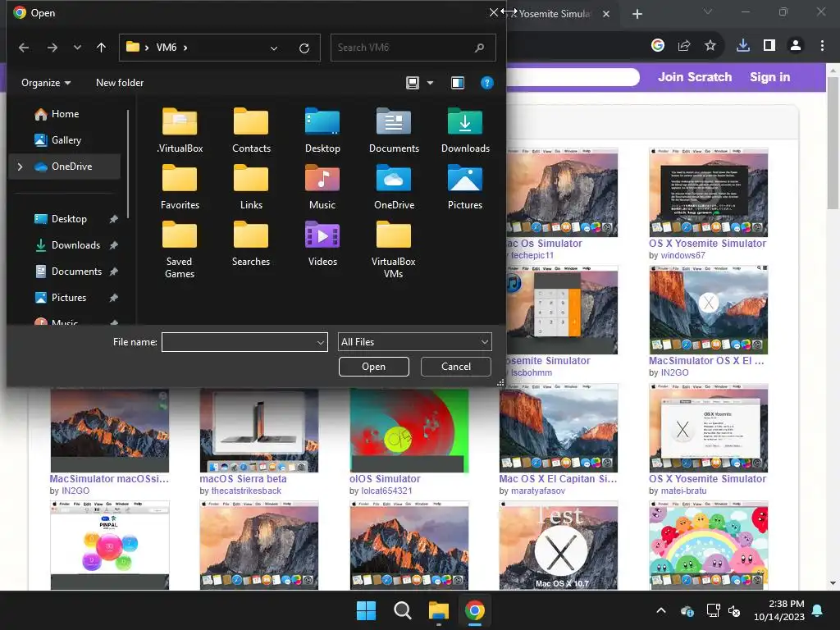The width and height of the screenshot is (840, 630).
Task: Open author lolcat654321 profile link
Action: pyautogui.click(x=387, y=491)
